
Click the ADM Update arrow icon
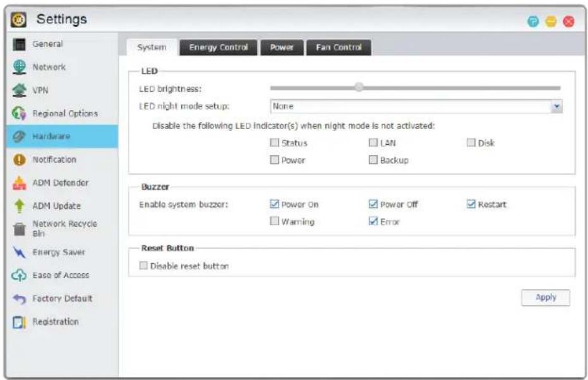coord(19,206)
